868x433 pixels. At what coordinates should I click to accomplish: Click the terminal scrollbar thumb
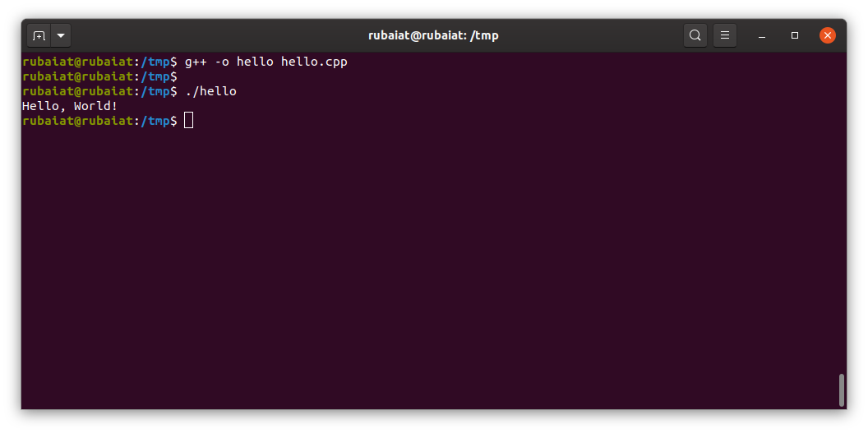click(x=841, y=389)
